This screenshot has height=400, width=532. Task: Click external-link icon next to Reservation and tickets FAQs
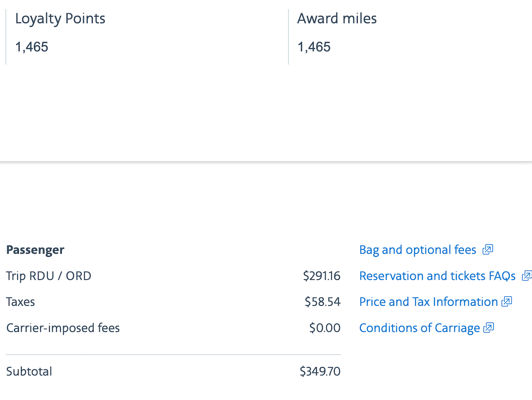click(x=527, y=276)
